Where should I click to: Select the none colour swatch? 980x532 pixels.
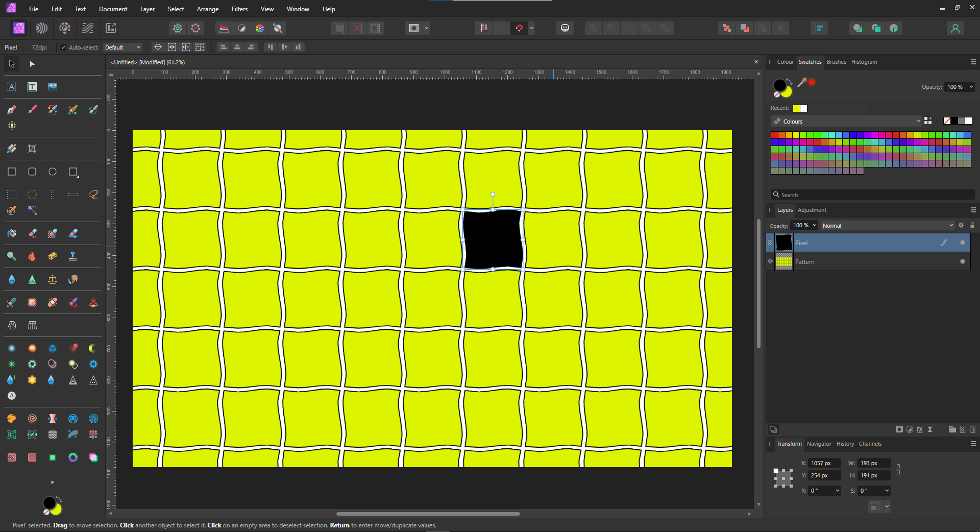[947, 121]
